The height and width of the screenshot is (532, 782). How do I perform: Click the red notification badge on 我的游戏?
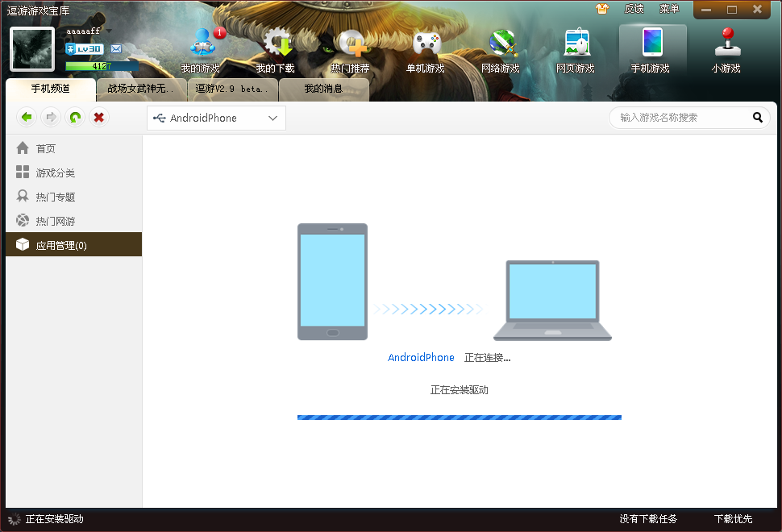click(220, 33)
